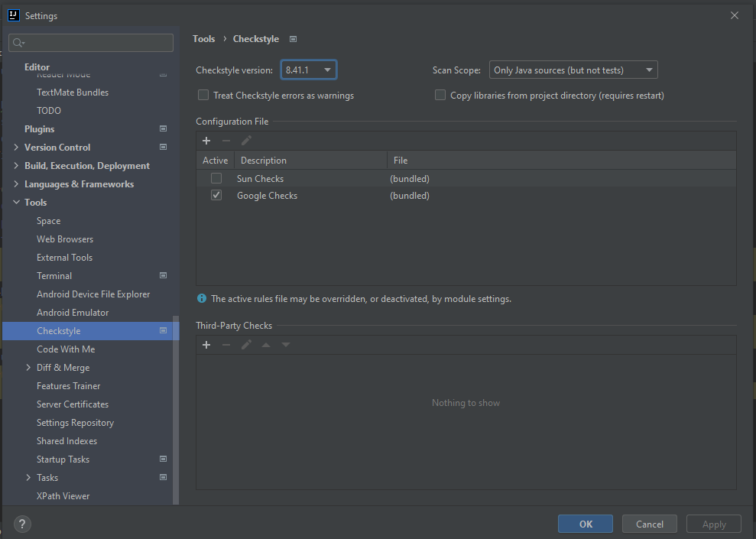The width and height of the screenshot is (756, 539).
Task: Expand Build, Execution, Deployment section
Action: point(16,165)
